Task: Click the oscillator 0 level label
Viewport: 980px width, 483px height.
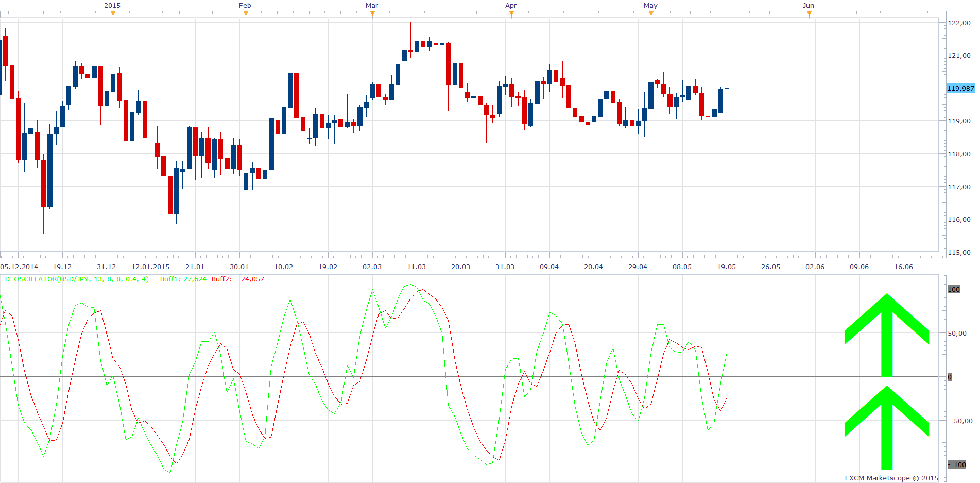Action: [950, 377]
